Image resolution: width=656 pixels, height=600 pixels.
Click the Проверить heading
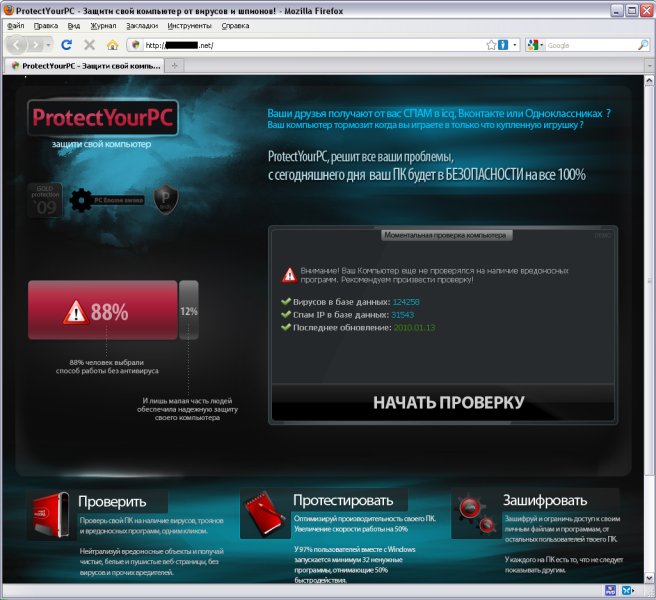tap(112, 501)
